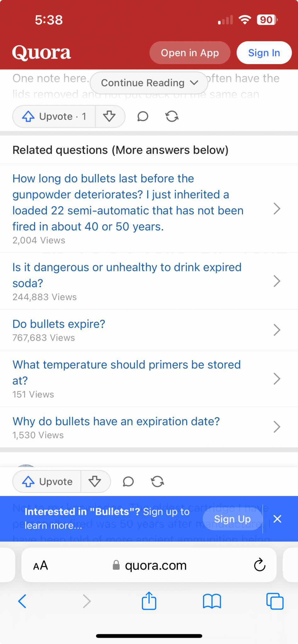This screenshot has width=298, height=644.
Task: Tap Safari share icon in bottom toolbar
Action: 149,601
